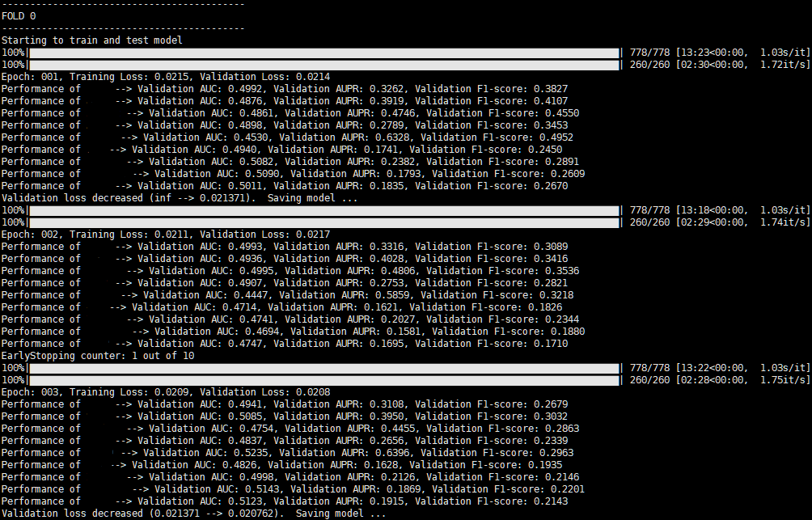This screenshot has width=812, height=520.
Task: Select the Epoch 002 loss summary line
Action: click(165, 235)
